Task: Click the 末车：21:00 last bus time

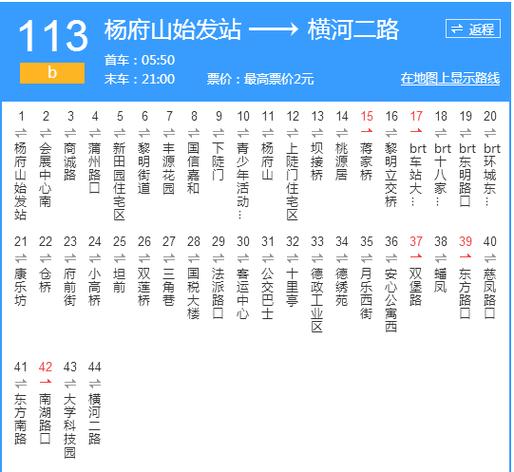Action: tap(139, 79)
